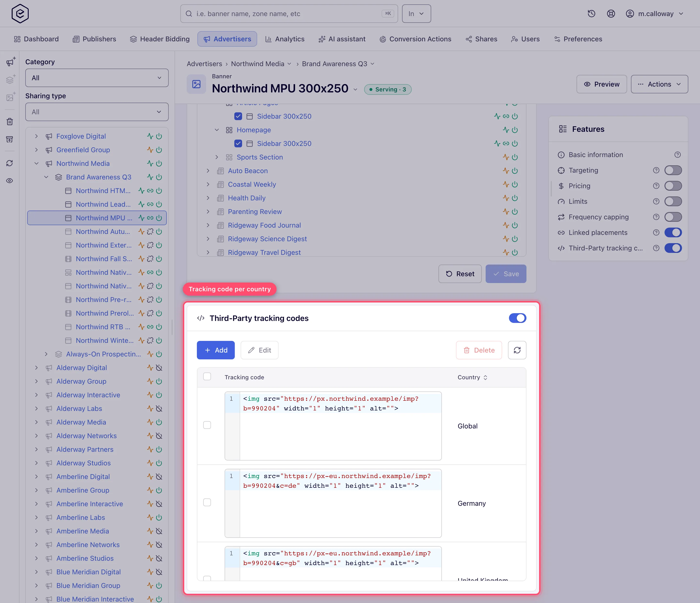
Task: Open the Sharing type dropdown
Action: [x=97, y=112]
